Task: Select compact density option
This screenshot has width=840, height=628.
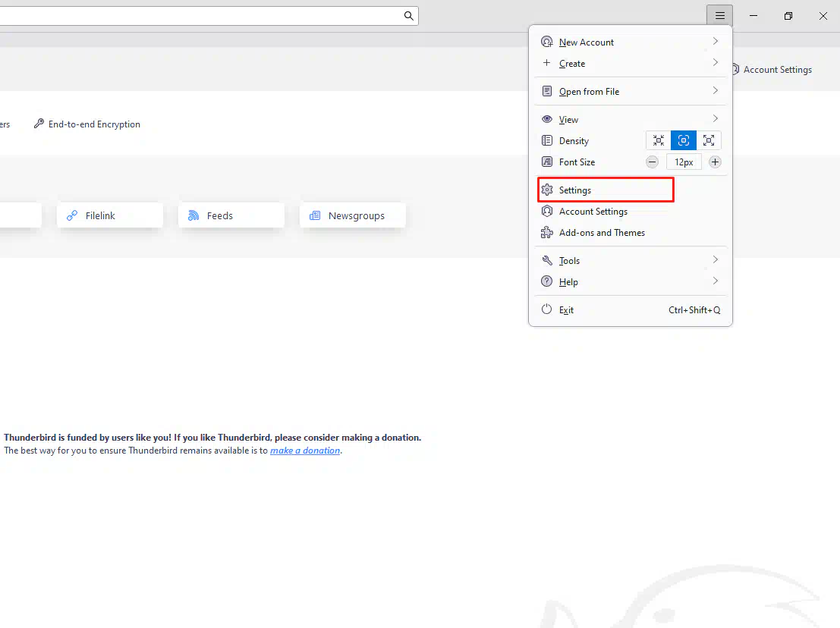Action: [x=659, y=140]
